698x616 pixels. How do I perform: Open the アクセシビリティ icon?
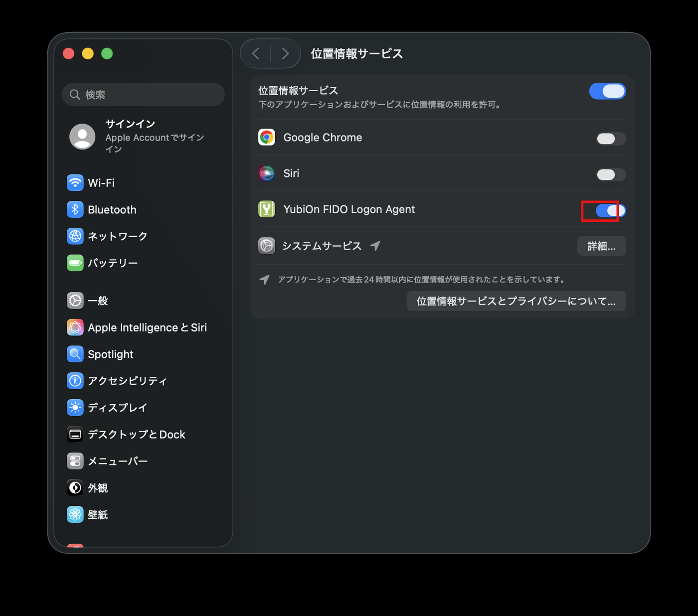pos(75,381)
